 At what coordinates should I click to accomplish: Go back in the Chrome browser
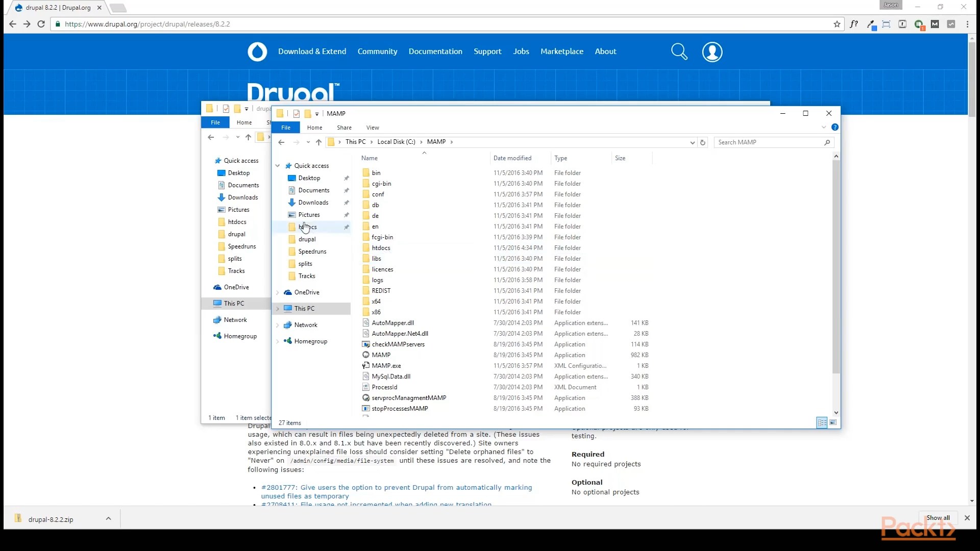click(x=13, y=24)
